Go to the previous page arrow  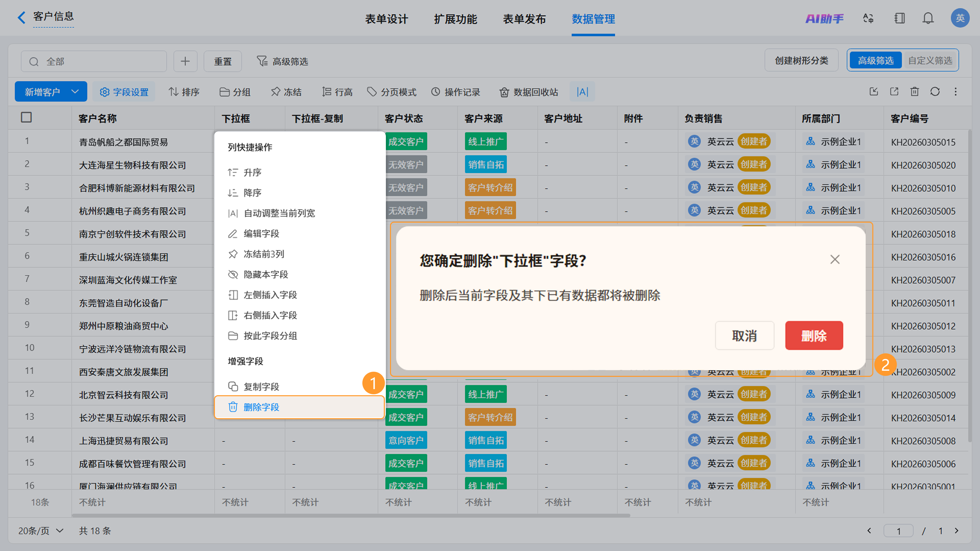coord(869,531)
